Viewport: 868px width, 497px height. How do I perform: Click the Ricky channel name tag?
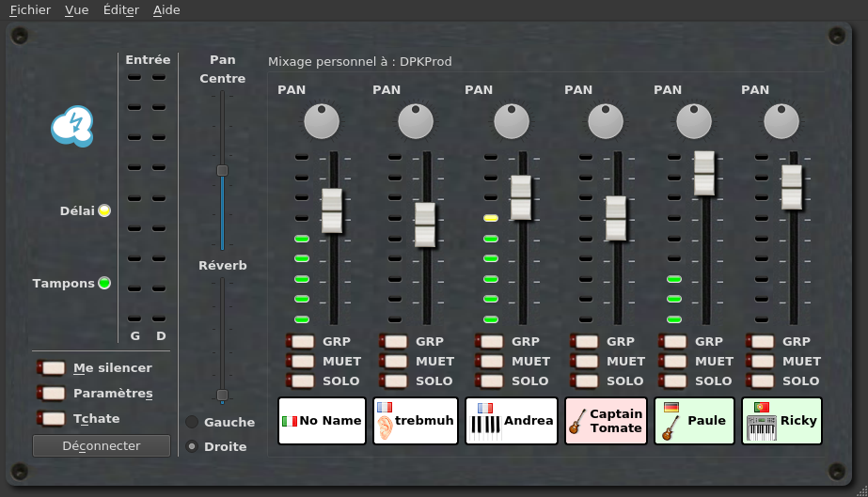(781, 421)
